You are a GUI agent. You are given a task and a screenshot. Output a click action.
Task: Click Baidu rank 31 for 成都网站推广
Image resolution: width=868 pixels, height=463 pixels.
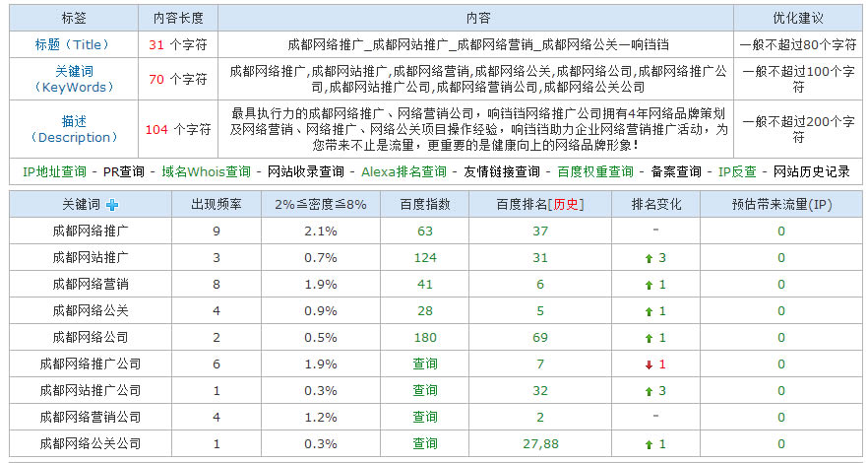coord(540,257)
